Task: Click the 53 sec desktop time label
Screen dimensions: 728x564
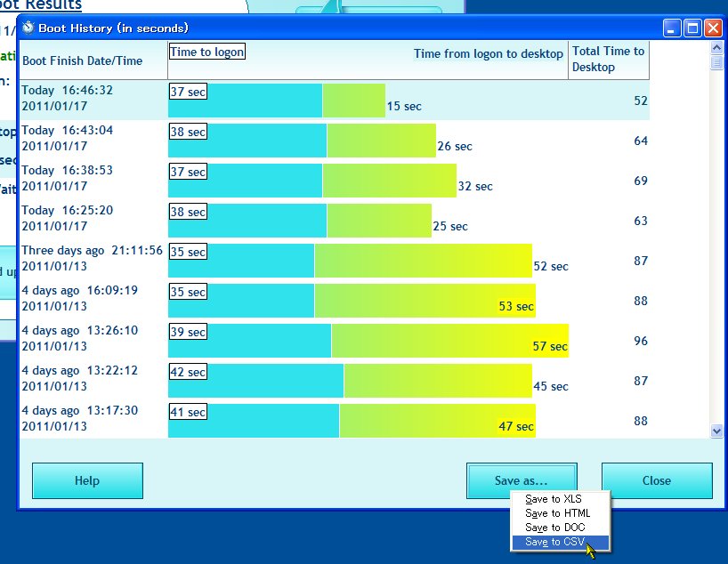Action: [516, 306]
